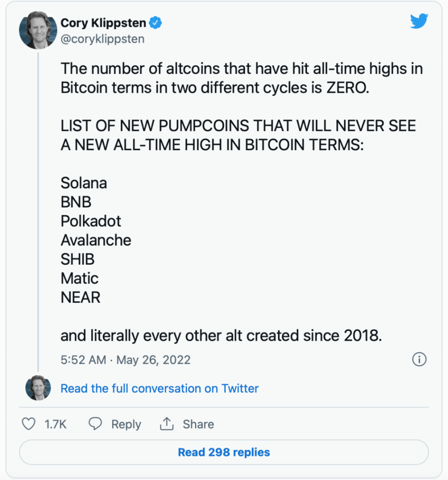This screenshot has width=448, height=480.
Task: Click the speech bubble reply icon
Action: tap(95, 424)
